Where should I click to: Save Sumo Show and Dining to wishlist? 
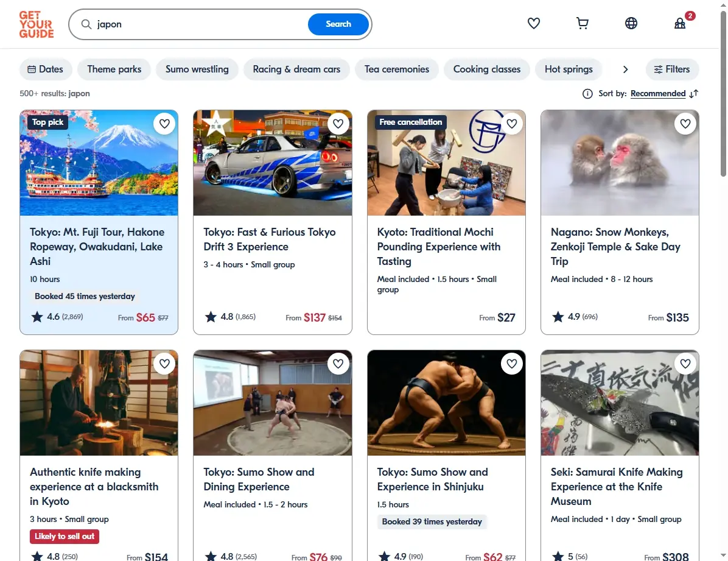(338, 364)
